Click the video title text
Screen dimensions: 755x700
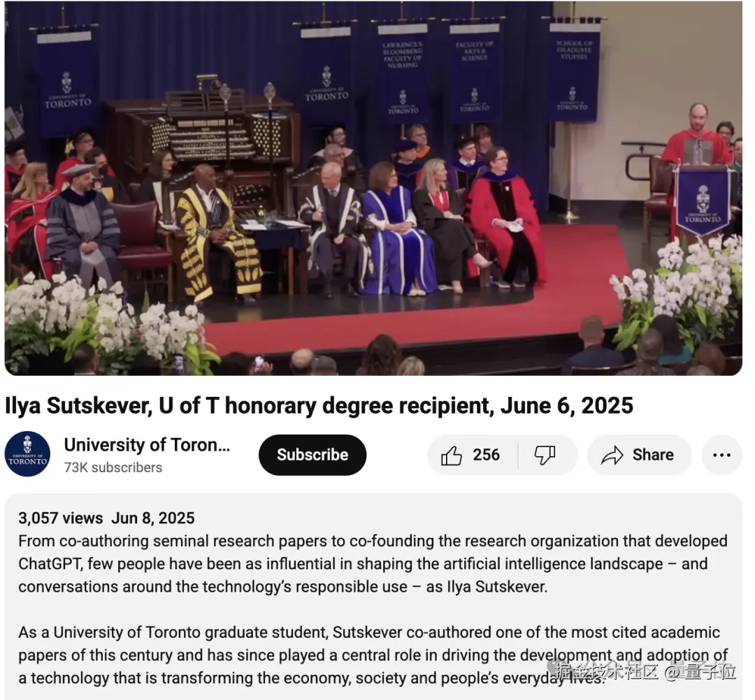(x=319, y=406)
